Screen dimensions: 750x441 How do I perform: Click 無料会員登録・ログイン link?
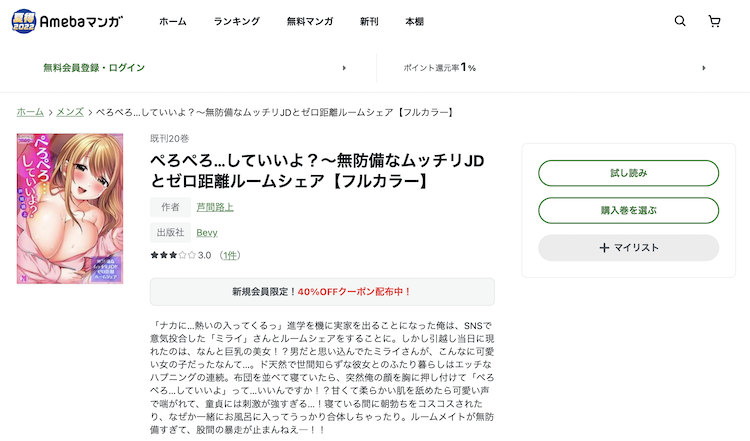pos(94,68)
